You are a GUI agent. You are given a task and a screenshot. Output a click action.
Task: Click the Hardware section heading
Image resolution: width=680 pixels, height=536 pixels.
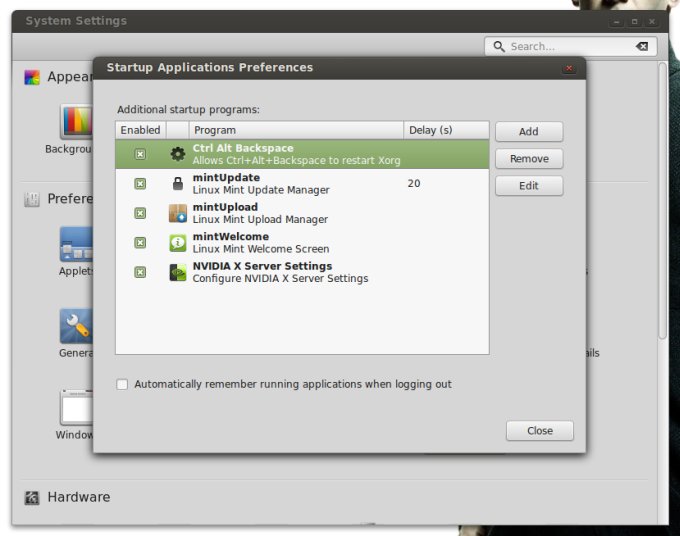78,497
